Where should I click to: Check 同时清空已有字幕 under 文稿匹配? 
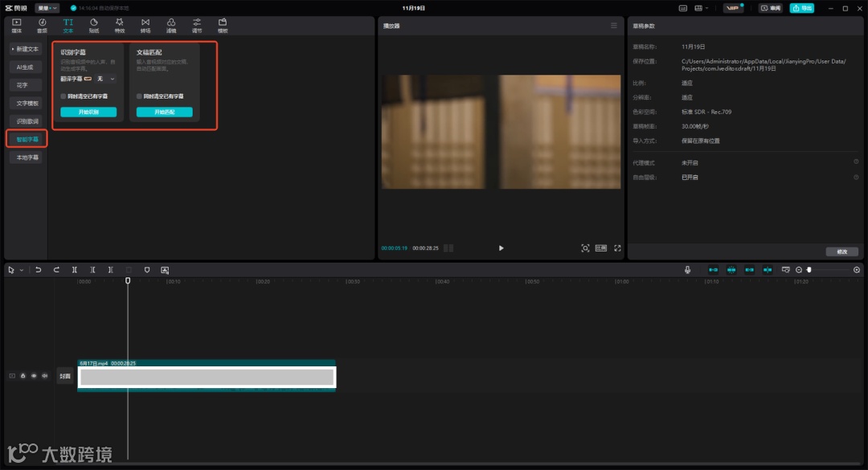point(139,96)
